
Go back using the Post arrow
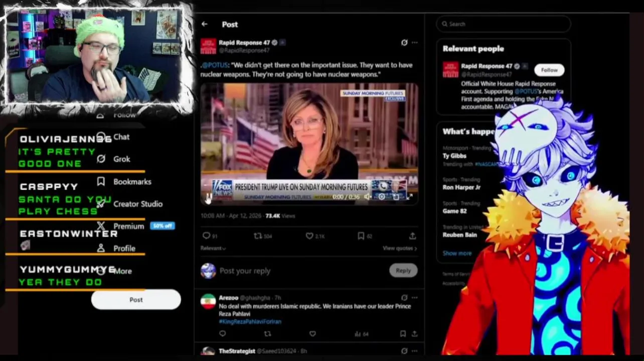tap(205, 24)
